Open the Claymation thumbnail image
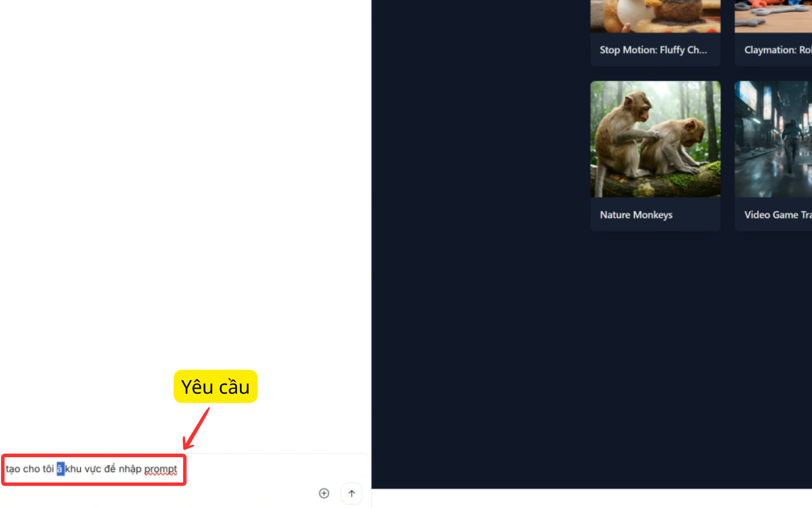The height and width of the screenshot is (508, 812). (773, 16)
